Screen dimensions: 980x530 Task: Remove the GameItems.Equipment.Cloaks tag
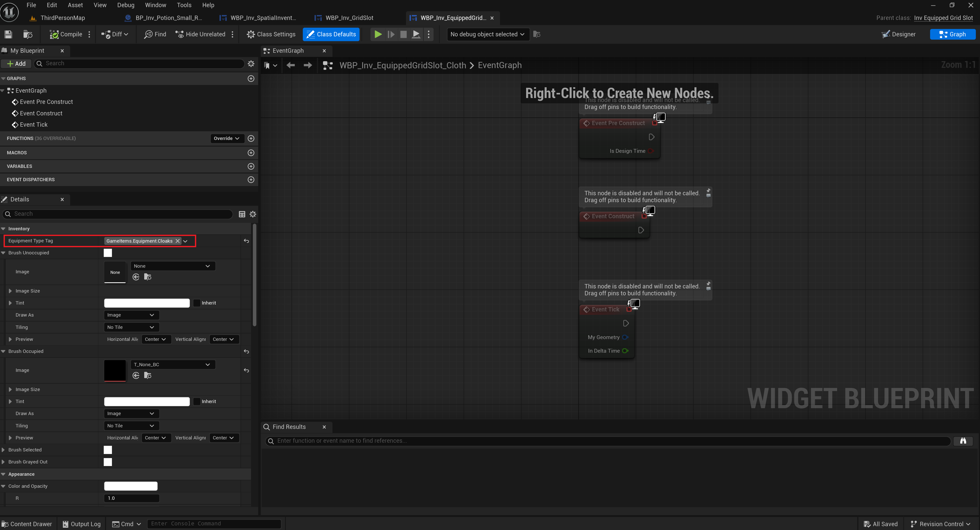coord(178,241)
